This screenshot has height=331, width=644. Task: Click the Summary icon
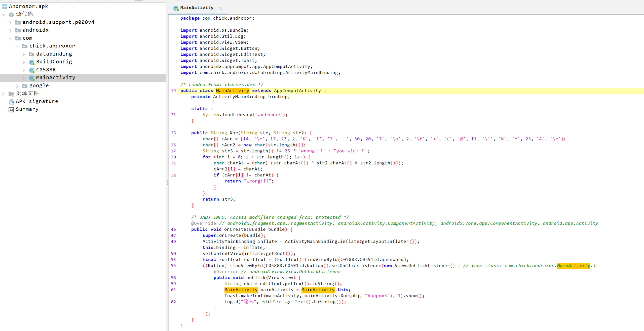pos(11,110)
